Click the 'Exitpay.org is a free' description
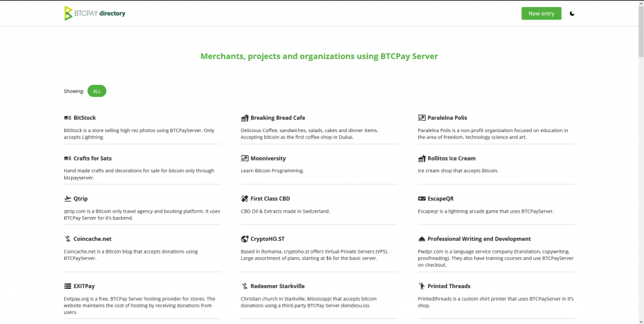Screen dimensions: 644x324 139,306
